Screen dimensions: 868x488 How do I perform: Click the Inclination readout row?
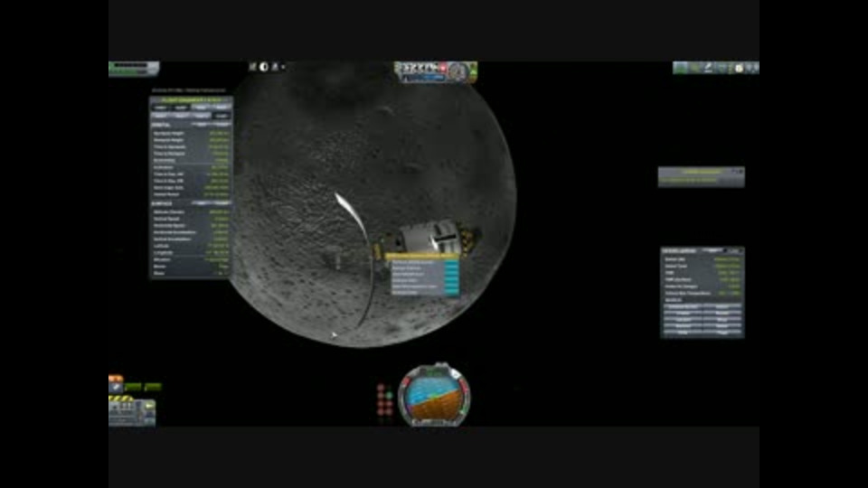pos(191,167)
